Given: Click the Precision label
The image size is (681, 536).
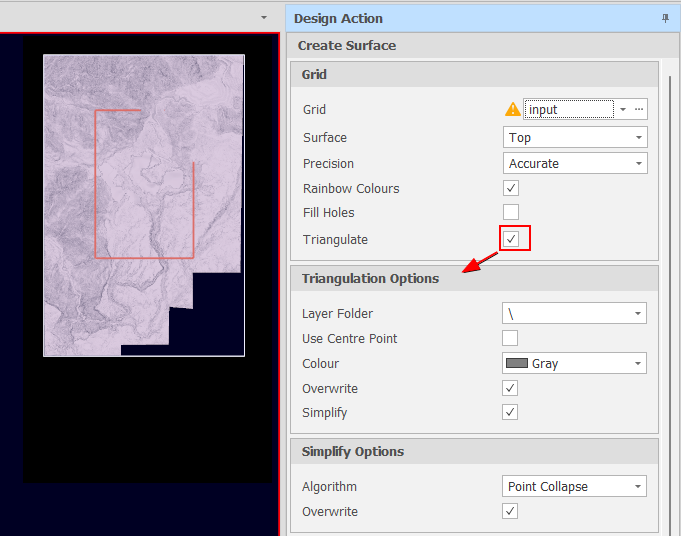Looking at the screenshot, I should click(x=328, y=164).
